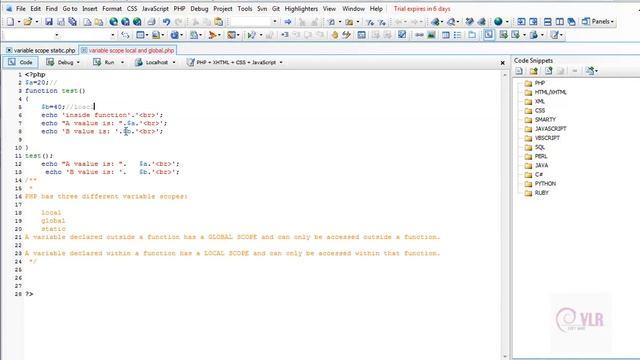
Task: Open the New document dropdown arrow
Action: click(19, 22)
